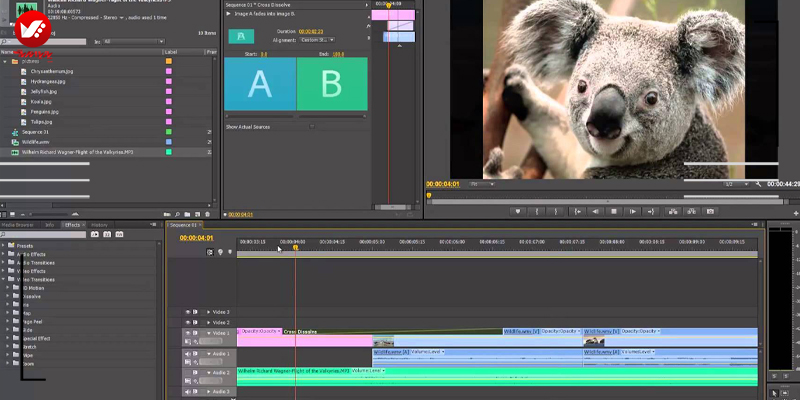800x400 pixels.
Task: Enable the Audio 2 track output toggle
Action: click(x=188, y=373)
